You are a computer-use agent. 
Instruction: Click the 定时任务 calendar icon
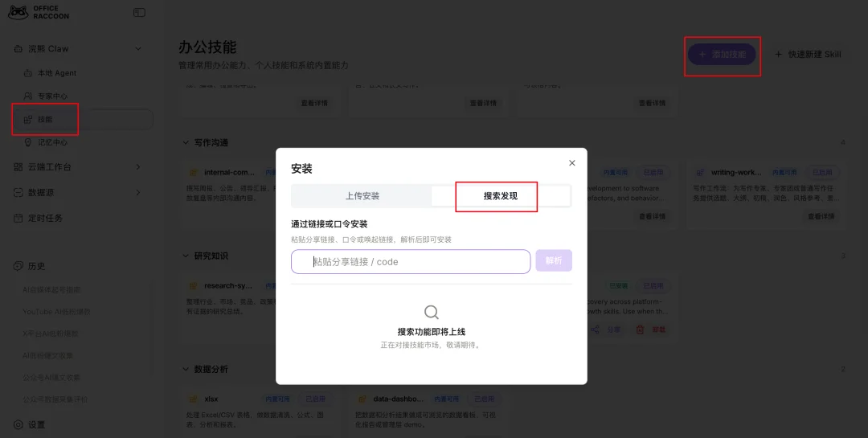(18, 218)
